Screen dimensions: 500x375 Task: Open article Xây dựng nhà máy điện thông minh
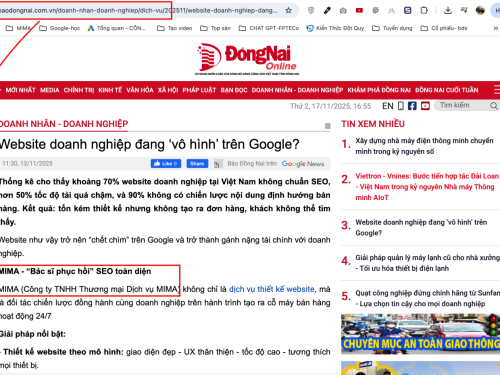[424, 146]
